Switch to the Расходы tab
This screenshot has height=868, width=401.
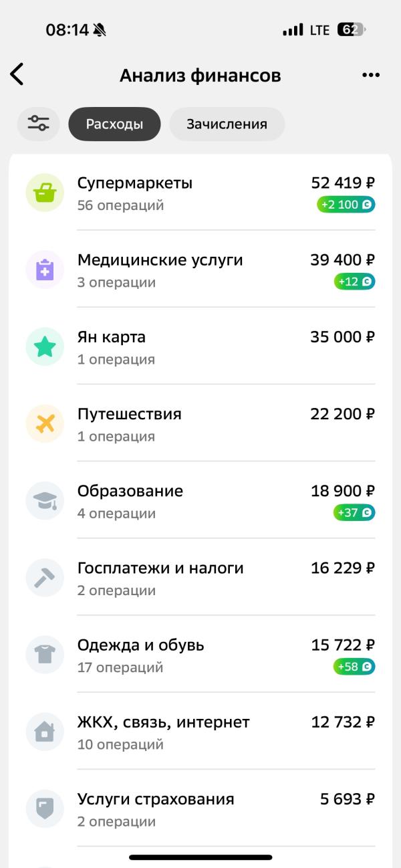[x=114, y=124]
